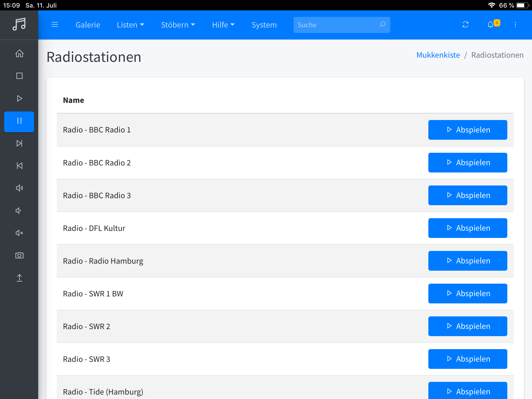Skip to previous track in sidebar

coord(19,166)
